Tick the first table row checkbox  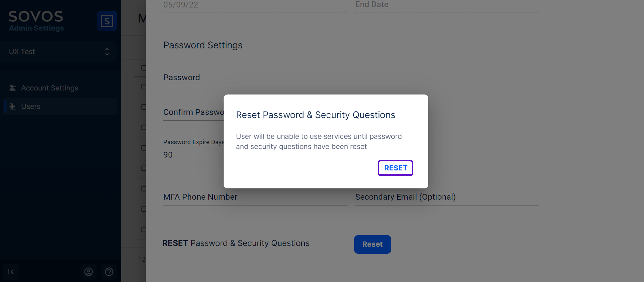point(143,68)
